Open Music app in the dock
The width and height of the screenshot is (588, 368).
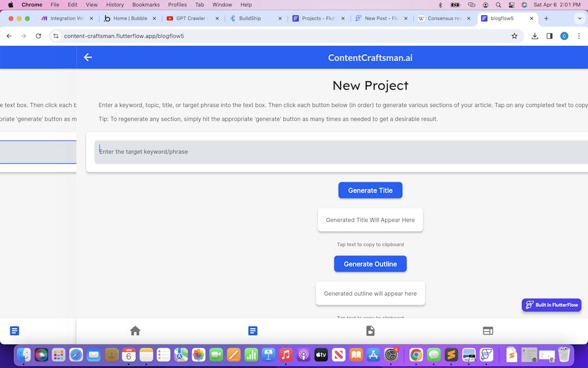click(286, 354)
